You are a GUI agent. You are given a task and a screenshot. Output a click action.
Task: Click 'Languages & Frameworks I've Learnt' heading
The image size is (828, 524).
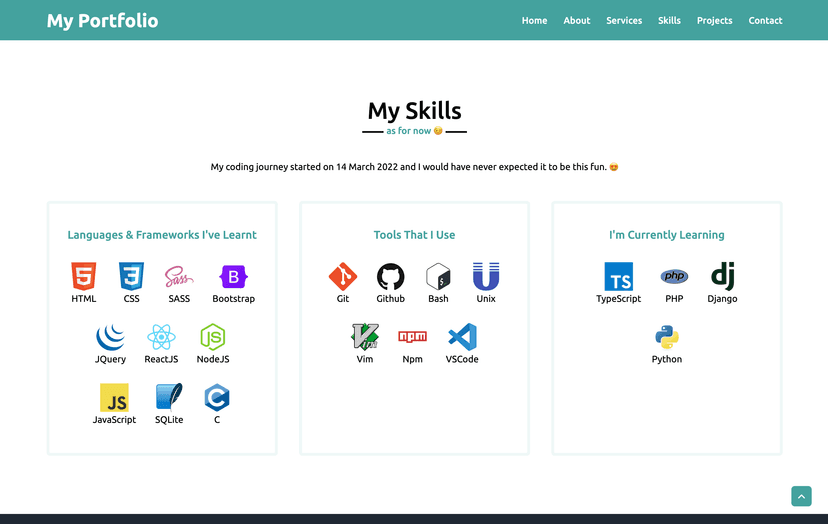(x=162, y=235)
